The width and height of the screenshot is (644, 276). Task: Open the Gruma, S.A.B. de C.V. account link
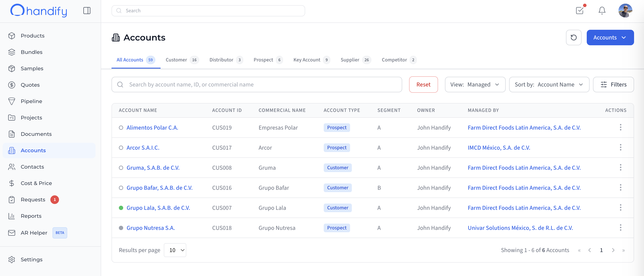click(153, 168)
